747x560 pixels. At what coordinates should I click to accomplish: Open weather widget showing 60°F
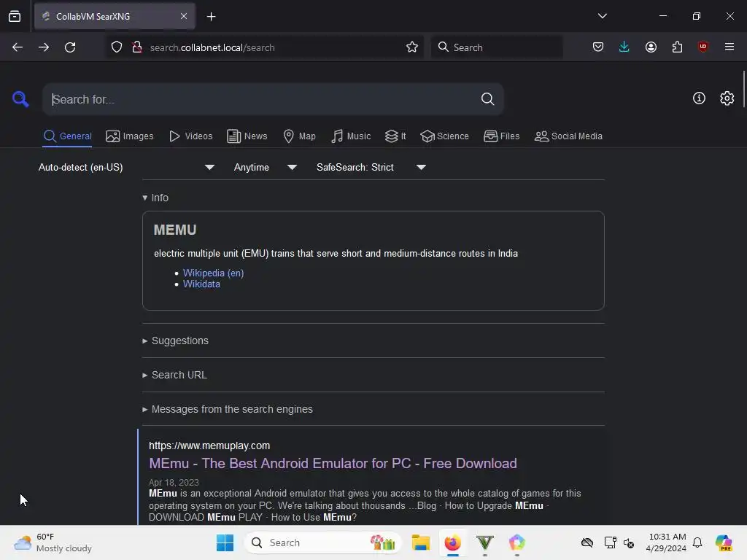click(53, 542)
